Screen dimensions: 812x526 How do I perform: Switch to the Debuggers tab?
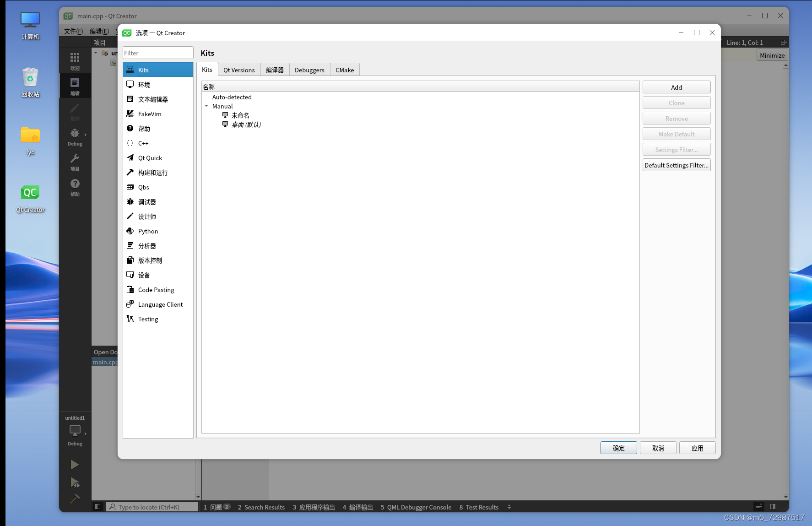click(309, 70)
